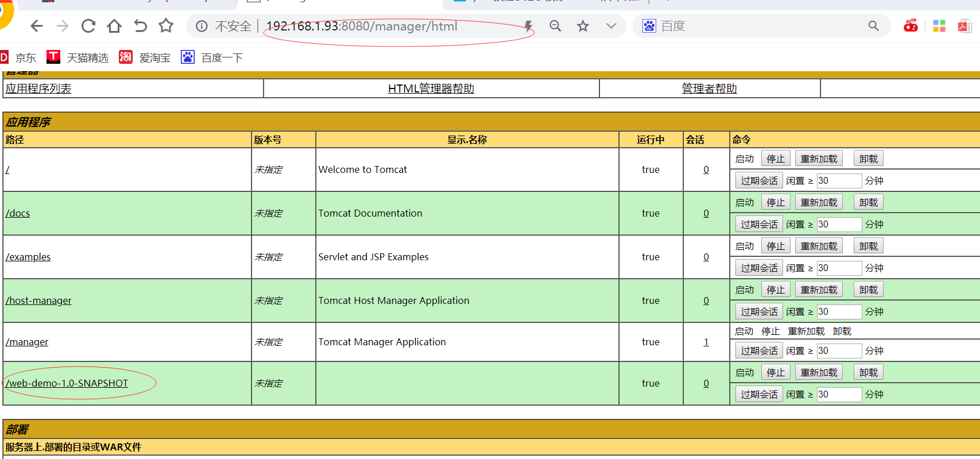Click 过期会话 for the /host-manager app

pyautogui.click(x=759, y=311)
